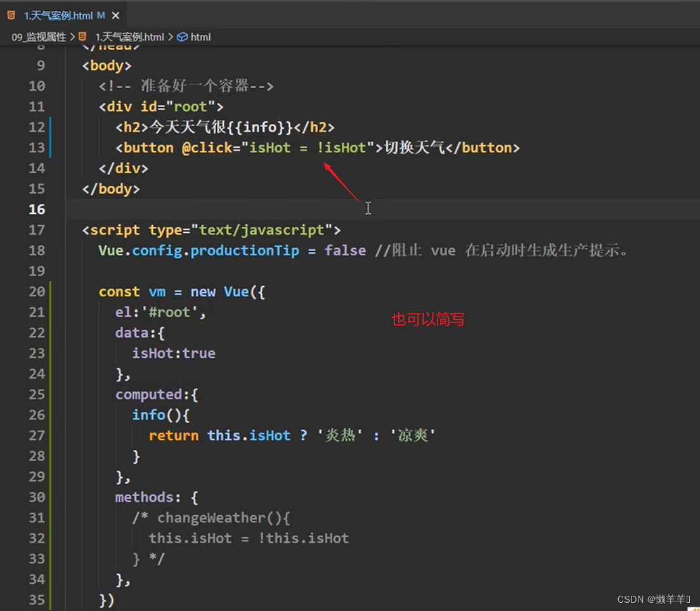Click new Vue({ on line 20
The image size is (700, 611).
point(228,292)
